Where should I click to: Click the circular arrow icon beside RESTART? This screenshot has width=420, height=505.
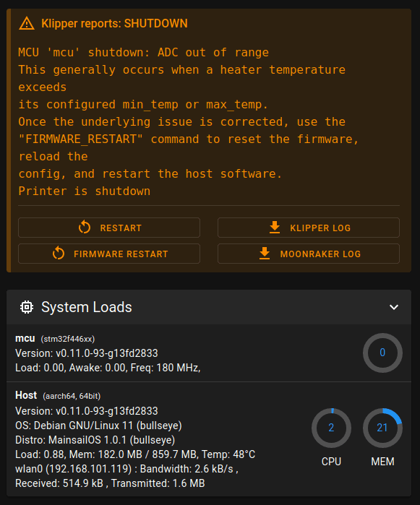tap(85, 228)
